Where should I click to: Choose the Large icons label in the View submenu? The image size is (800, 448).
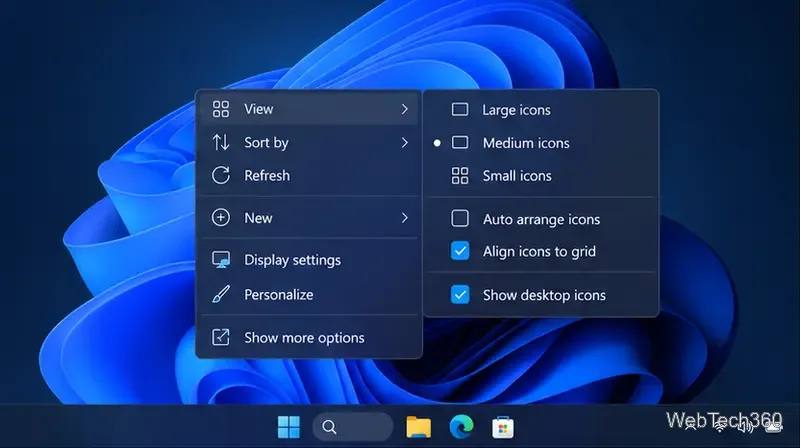pyautogui.click(x=516, y=110)
